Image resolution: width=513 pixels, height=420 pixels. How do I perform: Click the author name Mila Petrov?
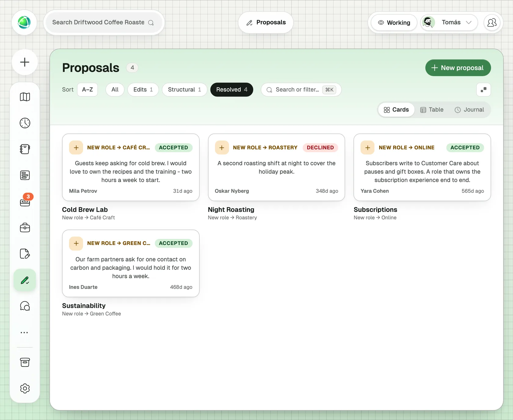coord(83,191)
